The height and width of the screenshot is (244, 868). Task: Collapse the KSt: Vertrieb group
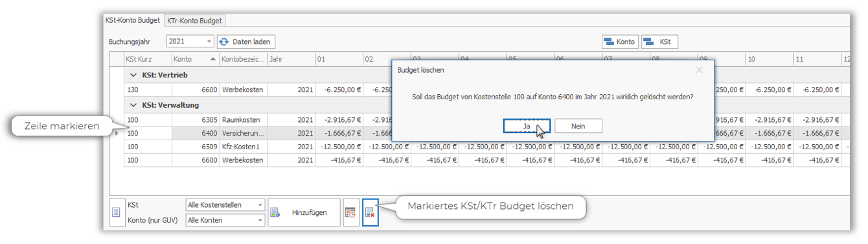[134, 75]
